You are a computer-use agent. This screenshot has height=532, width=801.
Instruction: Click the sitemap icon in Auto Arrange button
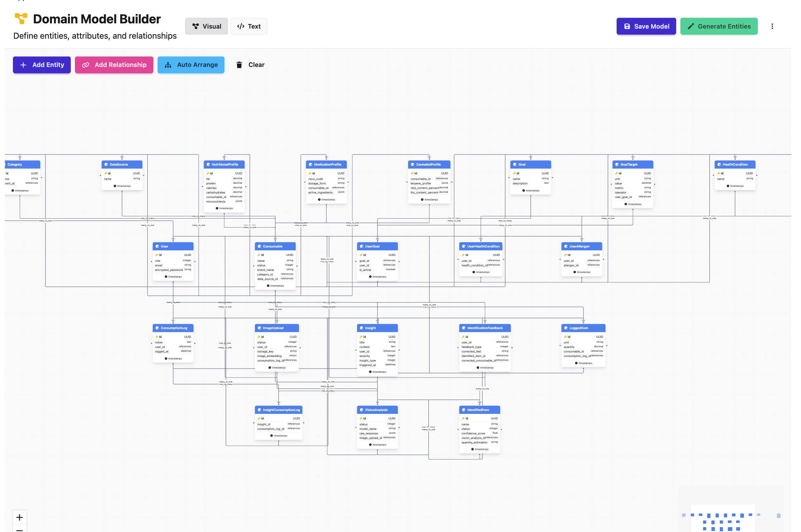point(168,64)
